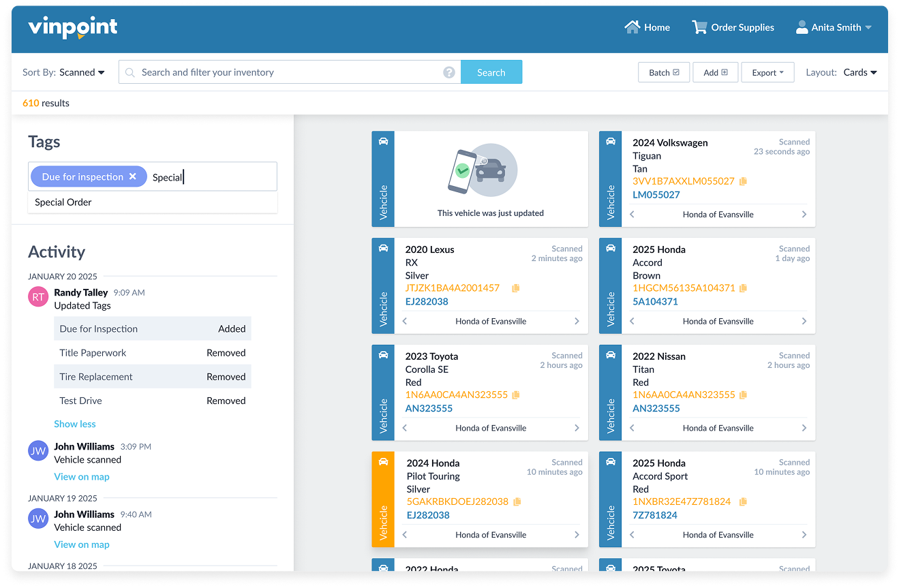Open stock number LM055027 link

tap(656, 195)
